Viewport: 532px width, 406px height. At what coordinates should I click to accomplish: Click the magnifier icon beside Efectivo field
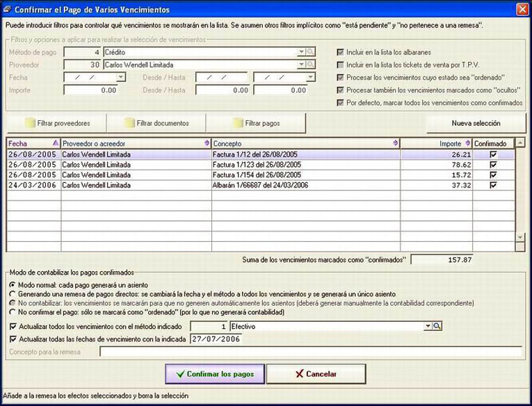coord(437,326)
